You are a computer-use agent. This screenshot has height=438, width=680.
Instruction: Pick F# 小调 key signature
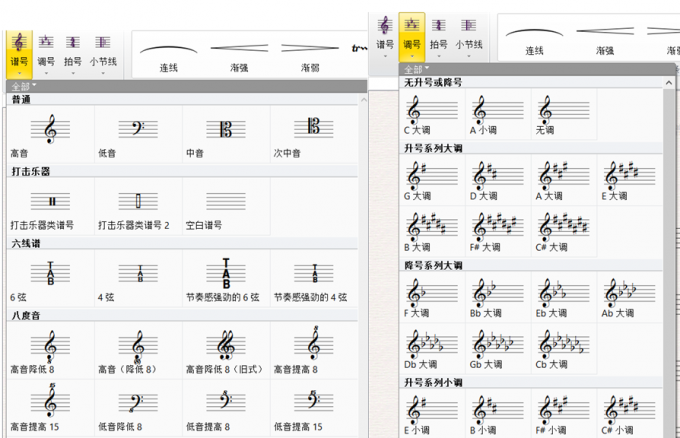click(564, 414)
